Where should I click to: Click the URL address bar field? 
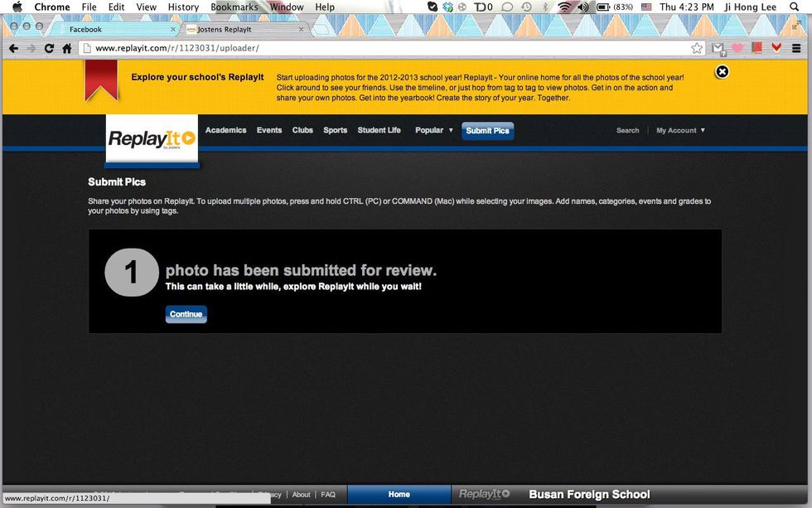click(389, 49)
